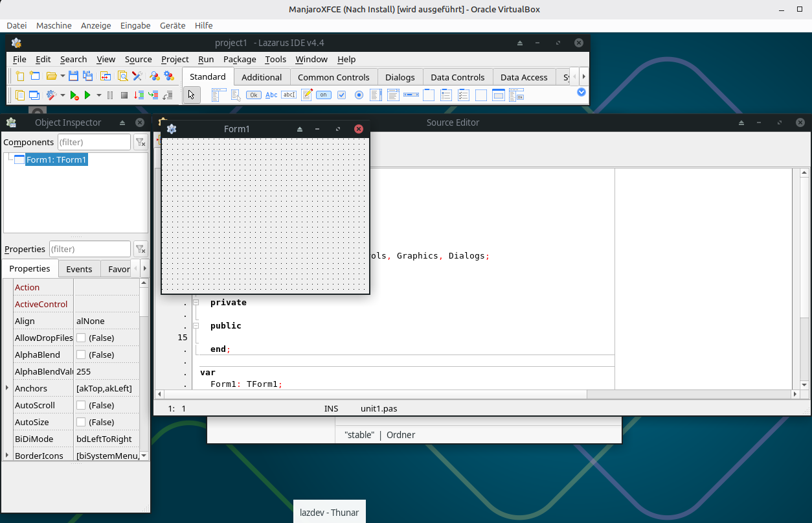812x523 pixels.
Task: Click the Step Over debugger icon
Action: (x=153, y=95)
